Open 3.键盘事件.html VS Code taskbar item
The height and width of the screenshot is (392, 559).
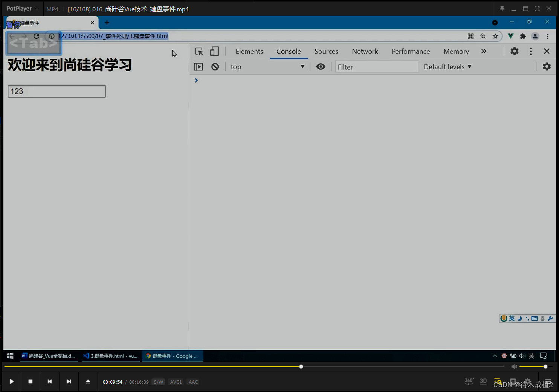pyautogui.click(x=111, y=356)
